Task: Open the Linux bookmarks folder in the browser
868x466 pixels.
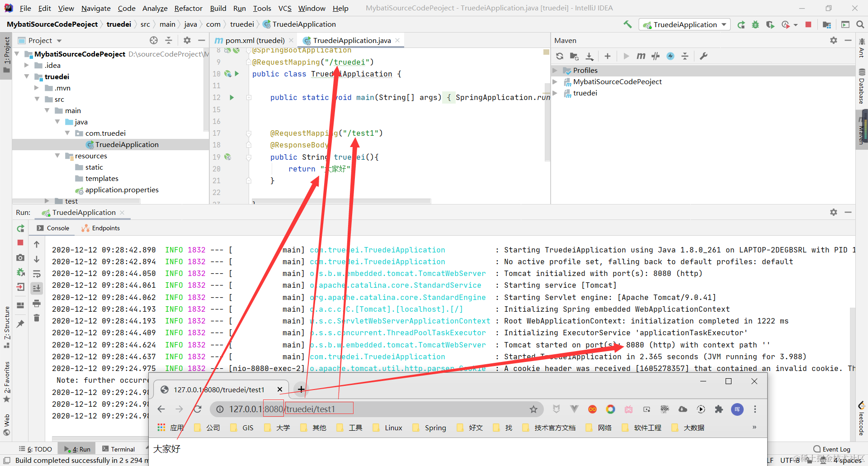Action: (387, 428)
